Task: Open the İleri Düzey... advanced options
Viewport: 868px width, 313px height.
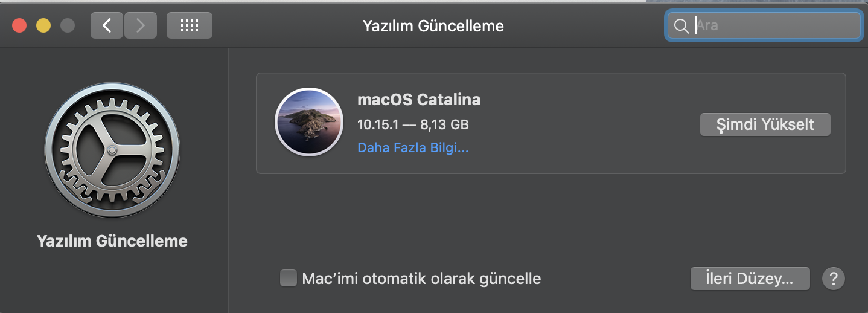Action: [750, 279]
